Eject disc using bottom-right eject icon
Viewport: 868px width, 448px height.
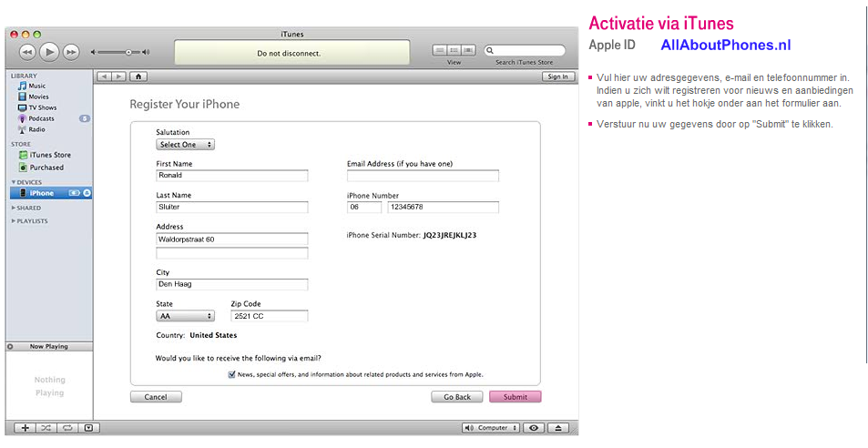click(559, 427)
